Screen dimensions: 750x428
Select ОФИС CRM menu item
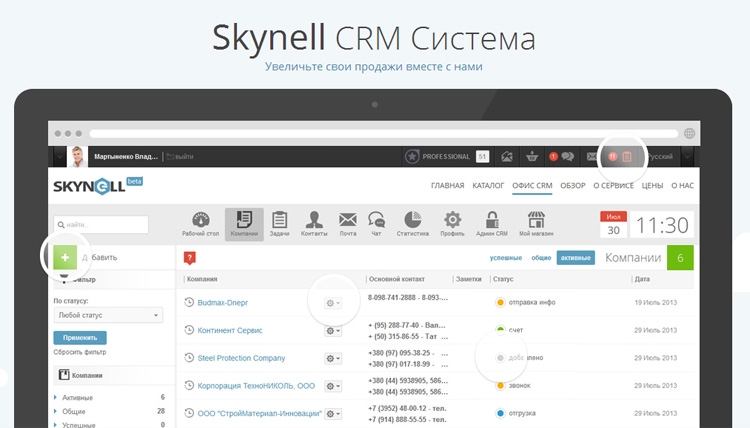coord(532,186)
